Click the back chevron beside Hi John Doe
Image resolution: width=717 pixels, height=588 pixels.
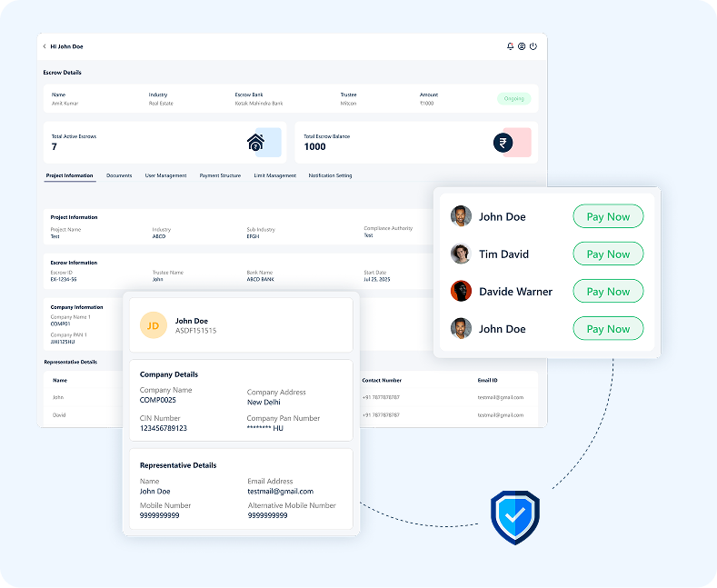(45, 46)
